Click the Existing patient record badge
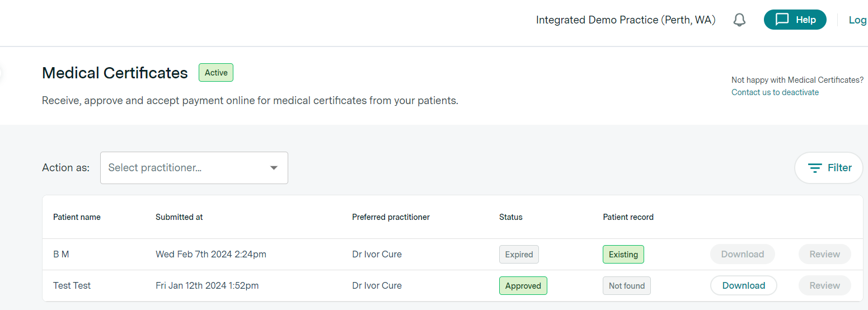868x310 pixels. (x=623, y=254)
